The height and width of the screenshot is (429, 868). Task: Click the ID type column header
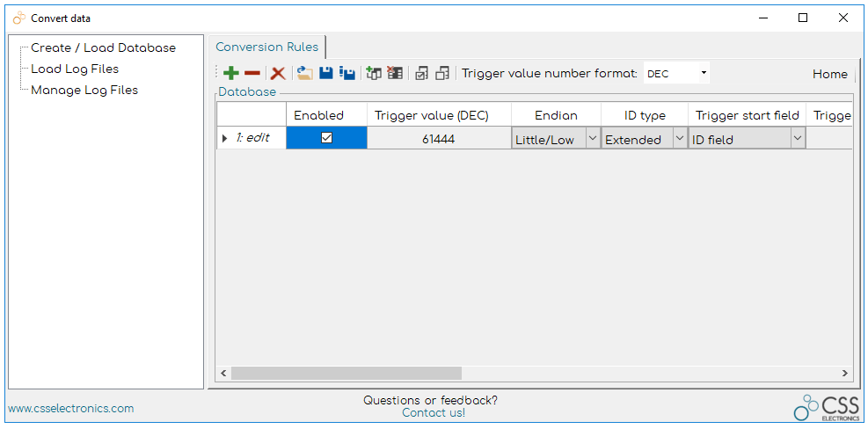click(x=645, y=115)
